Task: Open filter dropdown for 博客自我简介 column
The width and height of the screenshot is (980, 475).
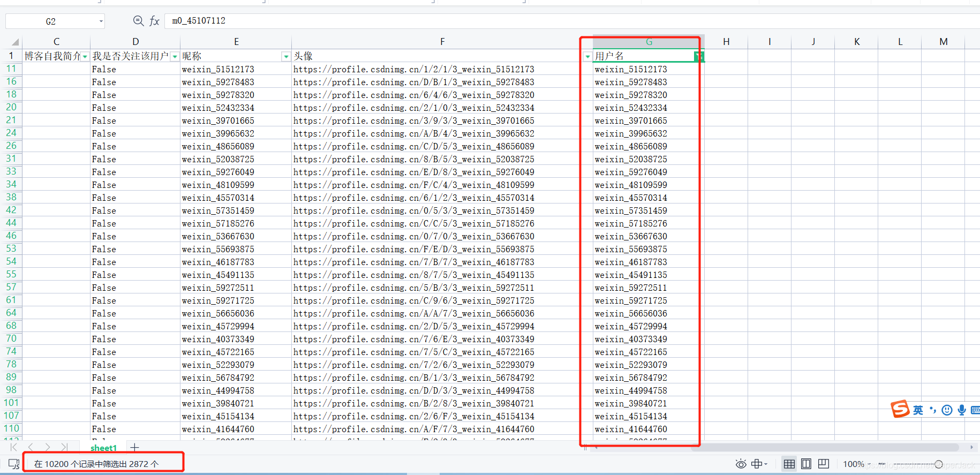Action: (x=85, y=56)
